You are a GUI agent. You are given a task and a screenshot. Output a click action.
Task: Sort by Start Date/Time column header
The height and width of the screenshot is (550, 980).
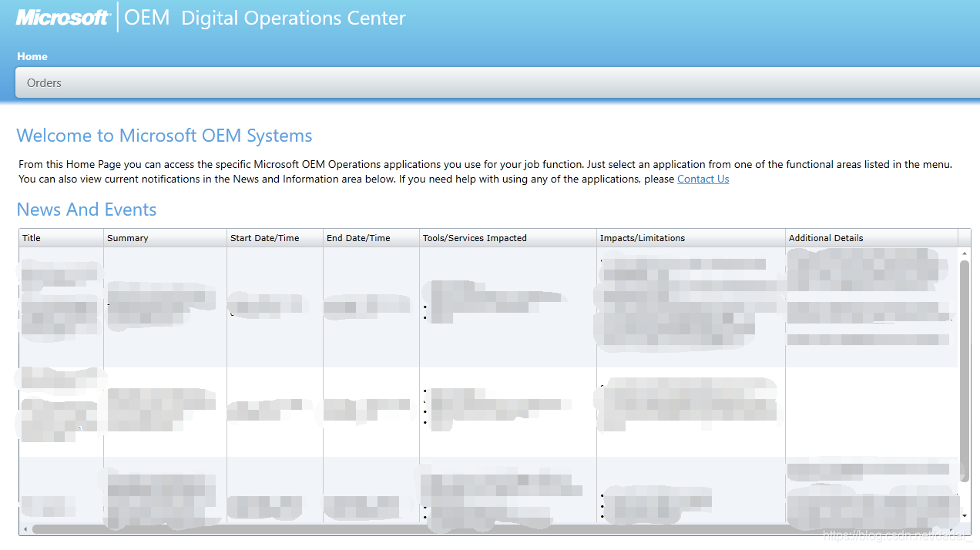pos(275,238)
